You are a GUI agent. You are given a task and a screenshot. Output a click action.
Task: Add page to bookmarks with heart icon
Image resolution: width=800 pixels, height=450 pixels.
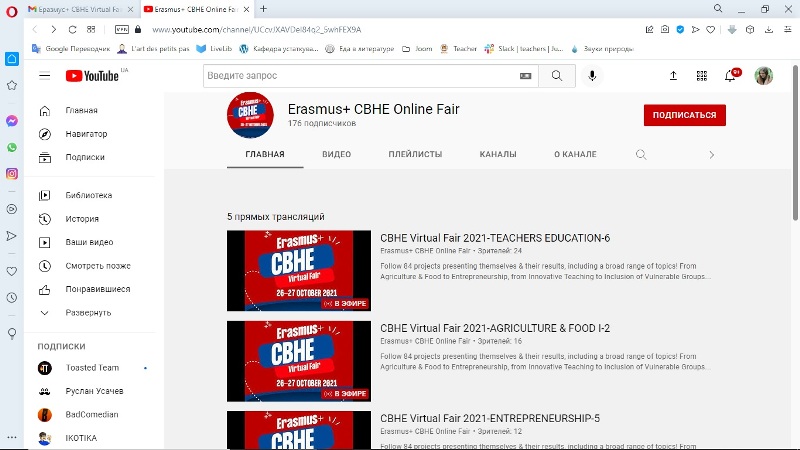click(x=710, y=30)
